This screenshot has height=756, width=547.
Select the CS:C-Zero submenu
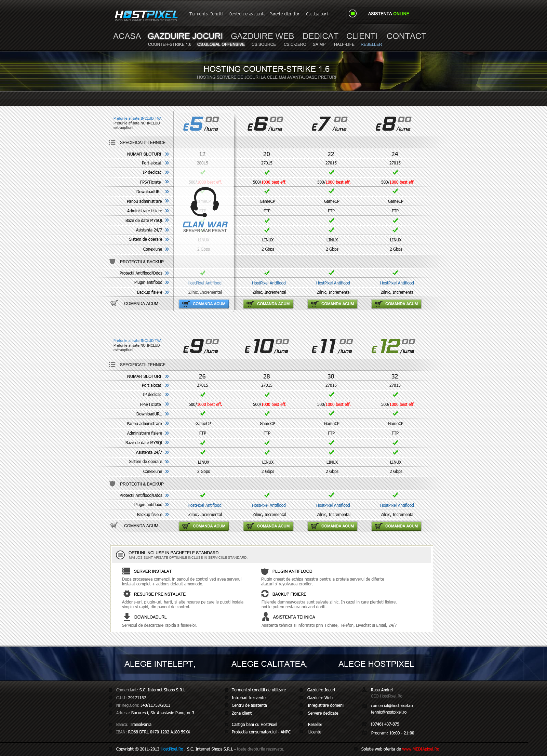coord(295,44)
